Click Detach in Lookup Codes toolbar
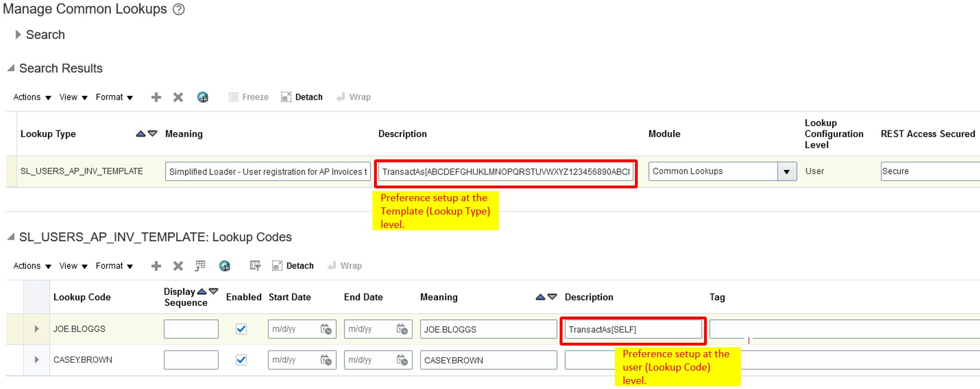This screenshot has height=389, width=980. 293,266
